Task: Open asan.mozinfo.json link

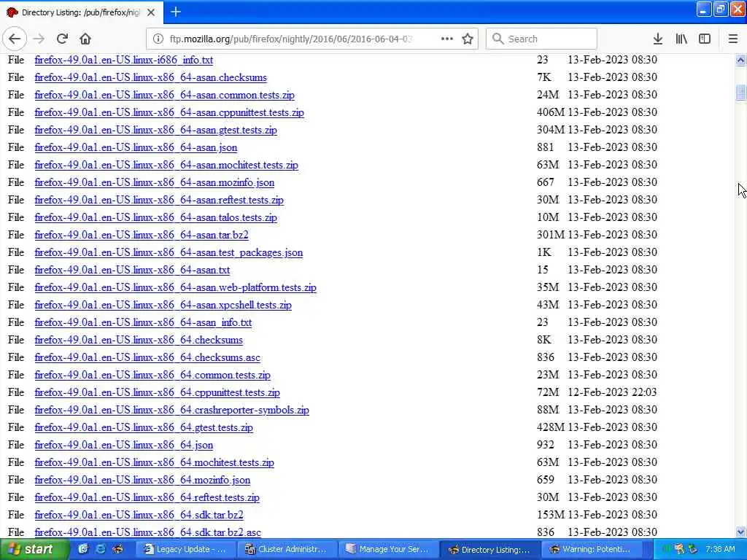Action: pos(155,182)
